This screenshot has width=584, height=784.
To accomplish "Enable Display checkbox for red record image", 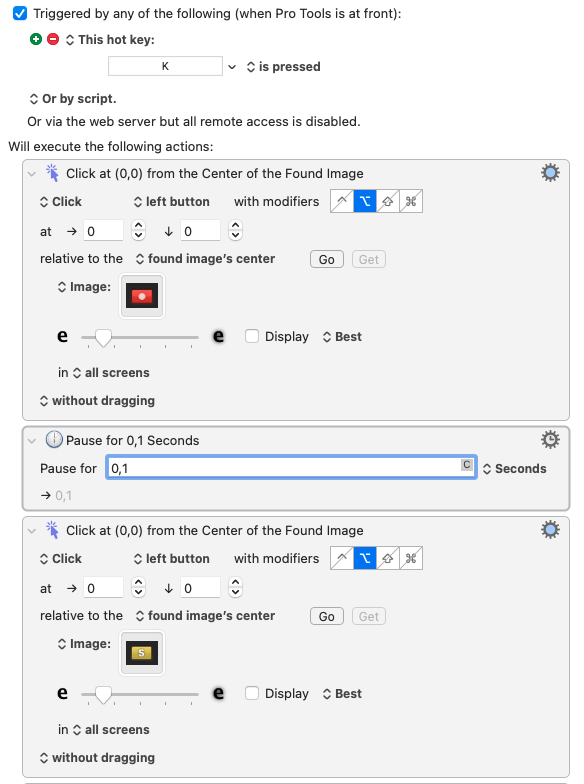I will [252, 336].
